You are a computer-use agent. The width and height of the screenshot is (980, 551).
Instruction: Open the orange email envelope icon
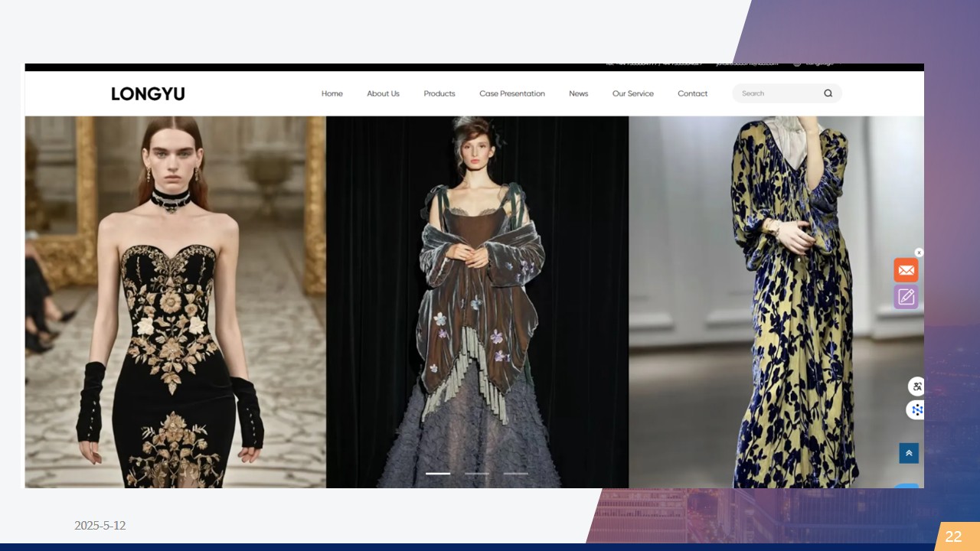(x=906, y=270)
